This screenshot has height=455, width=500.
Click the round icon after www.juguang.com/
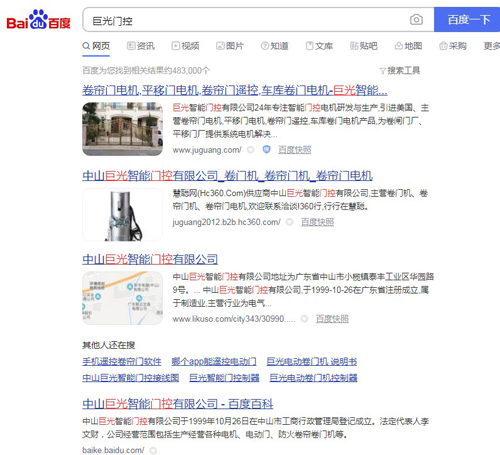pos(251,150)
